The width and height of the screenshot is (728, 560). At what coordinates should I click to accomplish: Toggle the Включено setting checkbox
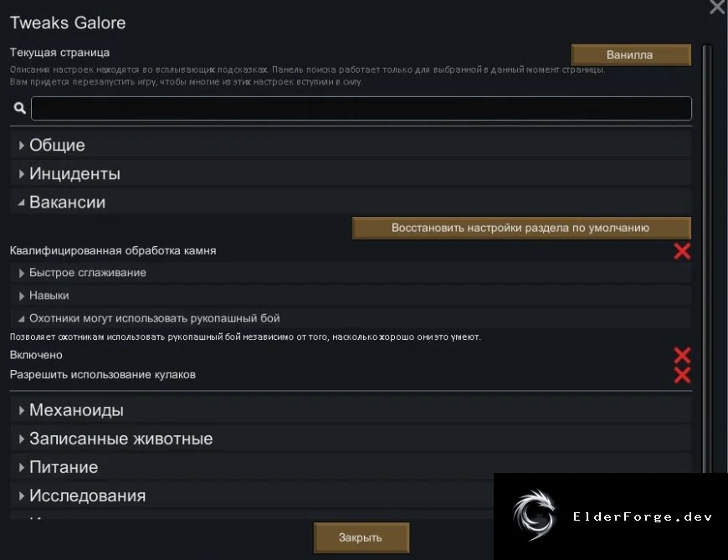[x=682, y=355]
